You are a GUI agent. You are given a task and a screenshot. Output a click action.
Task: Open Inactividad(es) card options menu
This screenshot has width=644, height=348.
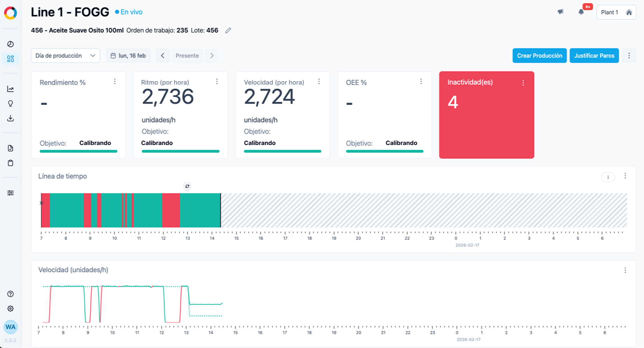(x=523, y=83)
